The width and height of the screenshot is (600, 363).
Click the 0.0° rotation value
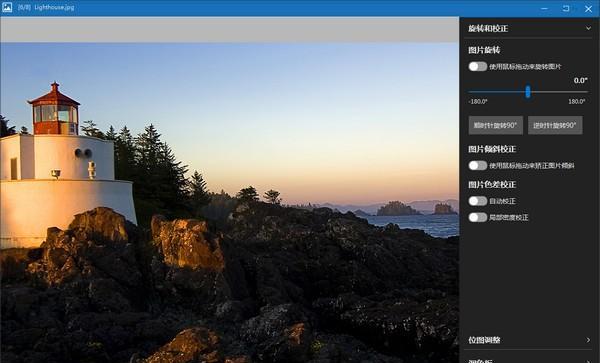(580, 80)
